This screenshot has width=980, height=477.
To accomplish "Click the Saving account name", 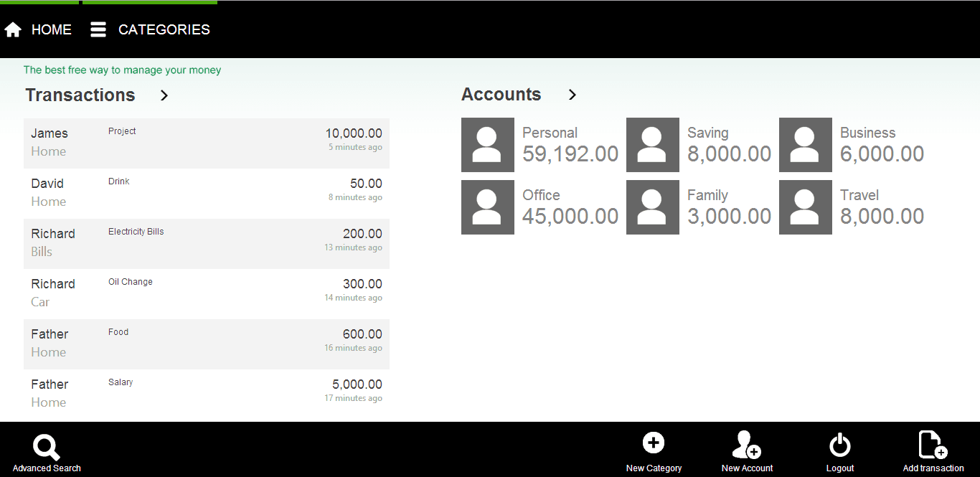I will [x=708, y=133].
